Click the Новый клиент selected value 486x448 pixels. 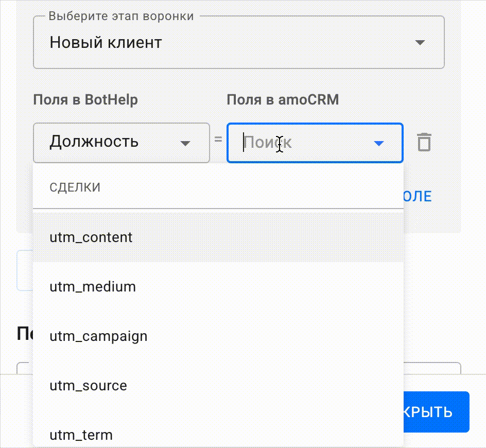(106, 43)
